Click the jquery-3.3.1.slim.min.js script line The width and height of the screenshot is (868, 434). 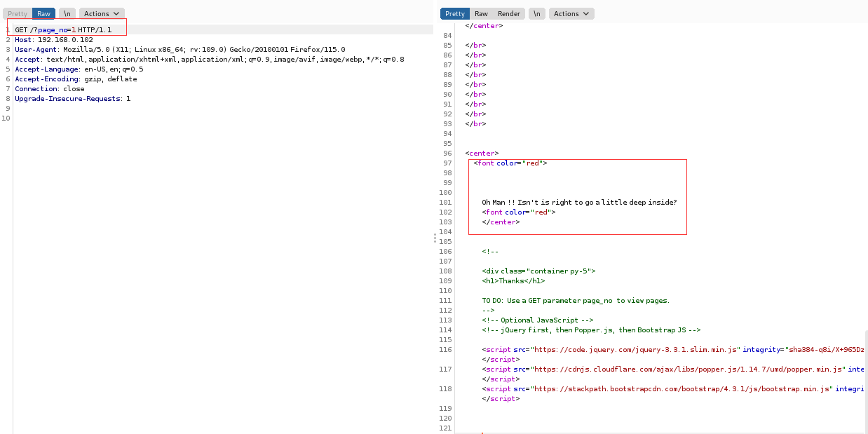pyautogui.click(x=673, y=350)
